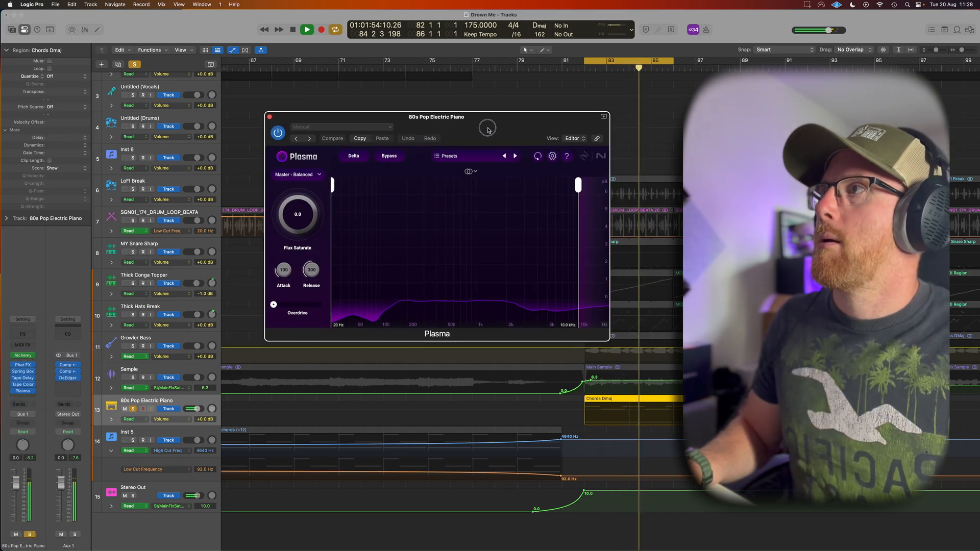Open the Editors pencil icon
This screenshot has height=551, width=980.
point(97,30)
